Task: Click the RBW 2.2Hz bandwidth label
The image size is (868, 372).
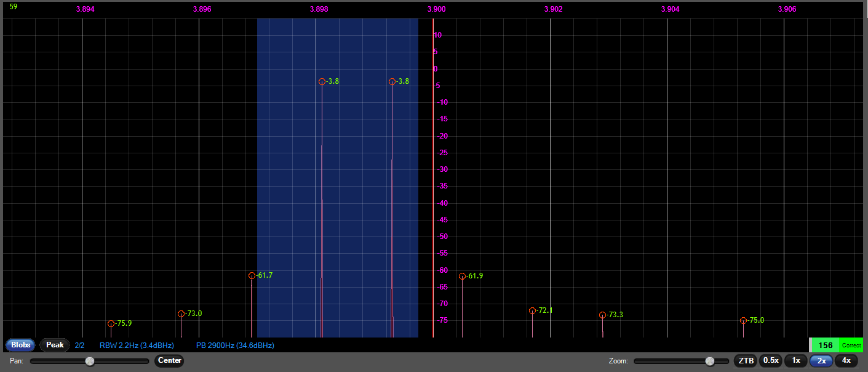Action: click(x=135, y=345)
